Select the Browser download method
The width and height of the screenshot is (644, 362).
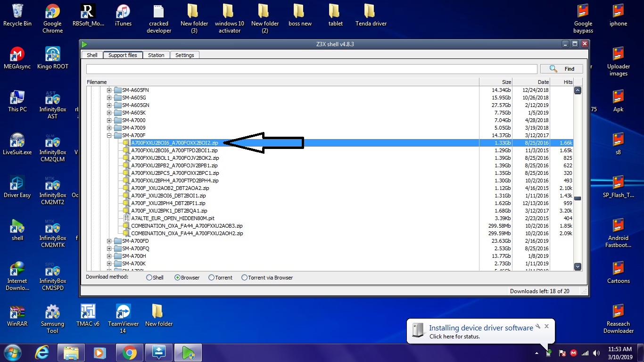click(187, 278)
